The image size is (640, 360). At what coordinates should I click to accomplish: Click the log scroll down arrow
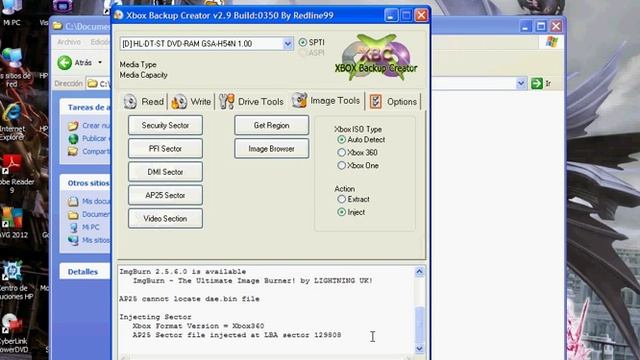click(x=419, y=349)
